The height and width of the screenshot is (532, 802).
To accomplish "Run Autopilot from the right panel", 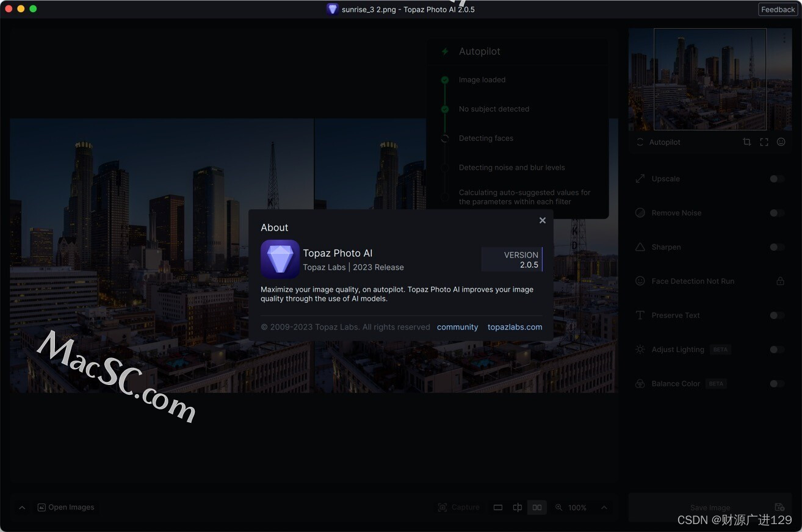I will [658, 142].
